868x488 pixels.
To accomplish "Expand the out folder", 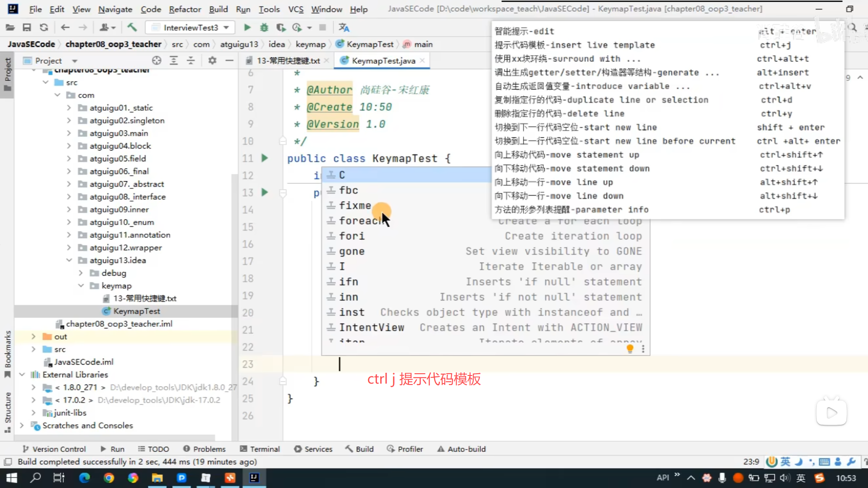I will click(33, 337).
